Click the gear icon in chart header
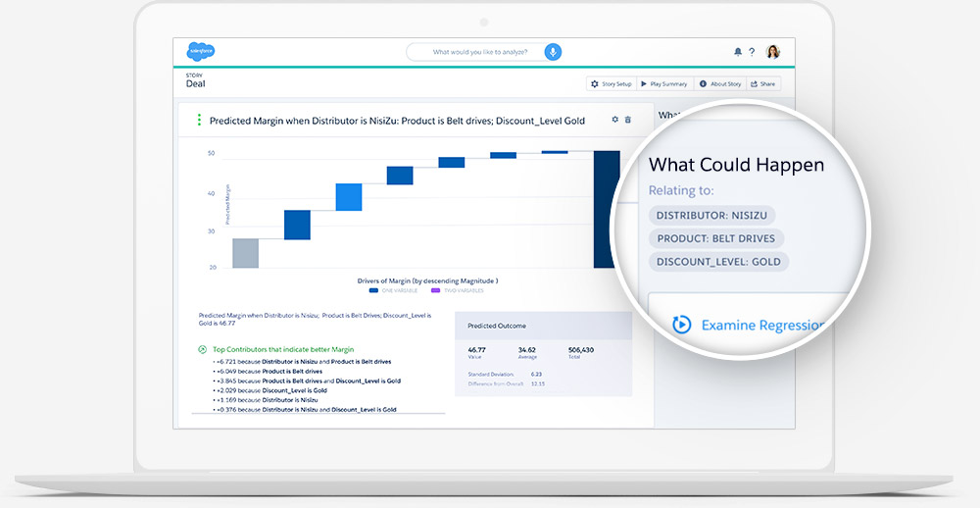980x508 pixels. point(615,120)
